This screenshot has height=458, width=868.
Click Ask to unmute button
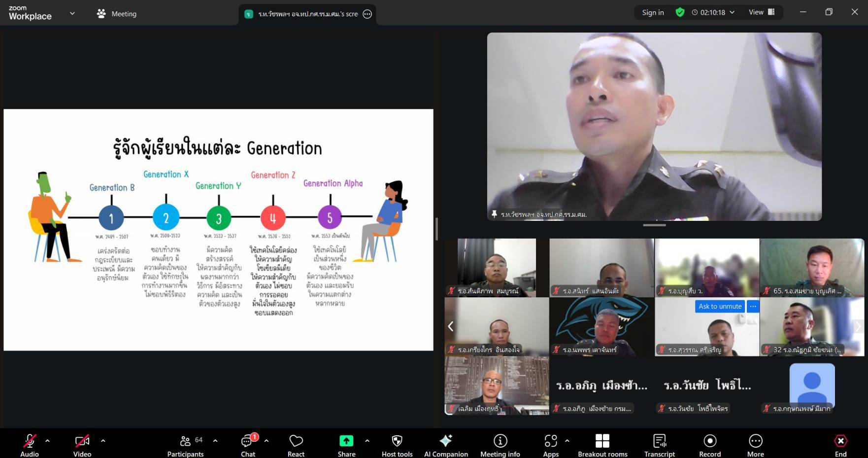tap(720, 306)
